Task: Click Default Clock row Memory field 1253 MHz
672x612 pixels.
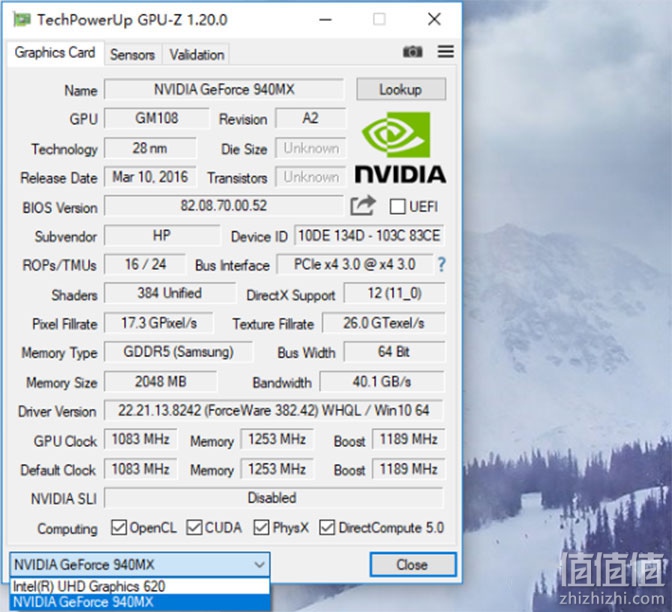Action: pos(277,469)
